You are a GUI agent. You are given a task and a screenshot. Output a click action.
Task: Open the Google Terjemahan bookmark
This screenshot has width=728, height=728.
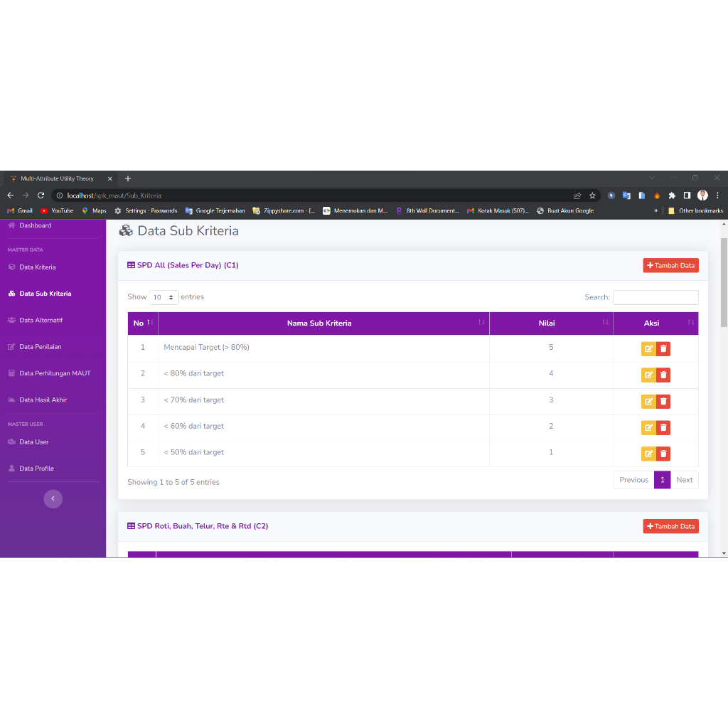(215, 210)
